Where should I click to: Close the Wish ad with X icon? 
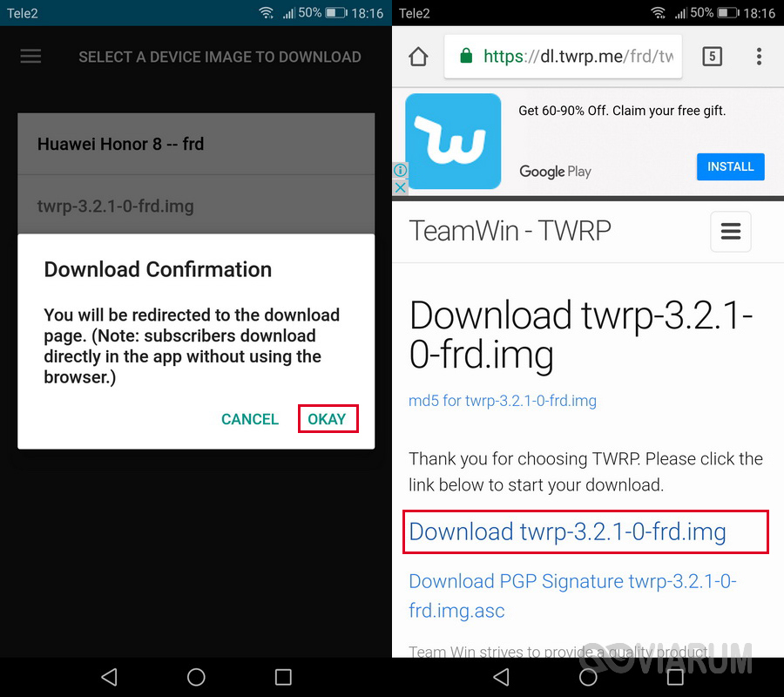(400, 188)
